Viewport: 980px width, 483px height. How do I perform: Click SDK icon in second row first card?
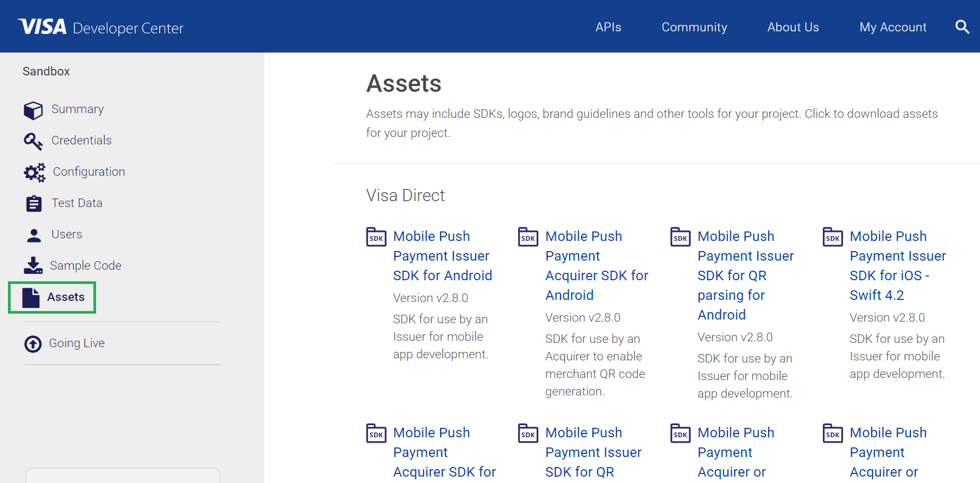click(x=376, y=433)
